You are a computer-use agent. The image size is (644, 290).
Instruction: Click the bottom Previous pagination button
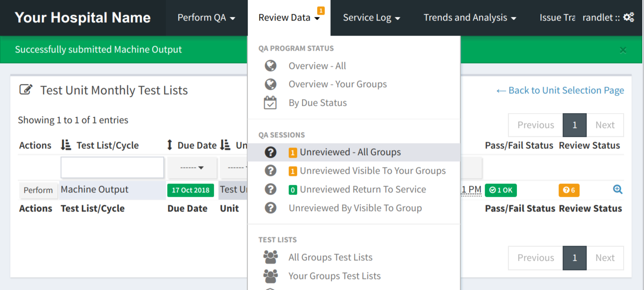(535, 258)
